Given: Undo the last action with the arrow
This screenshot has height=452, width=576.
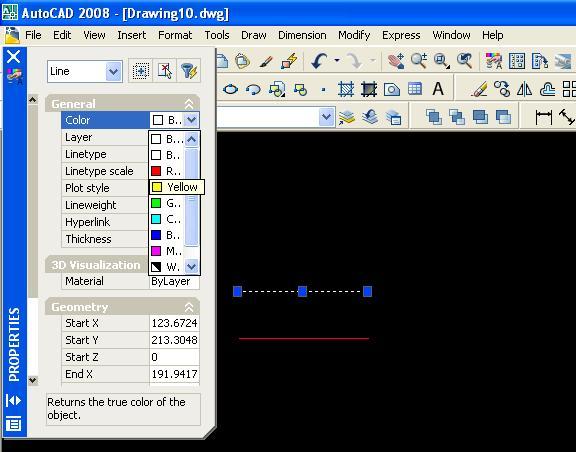Looking at the screenshot, I should coord(319,61).
